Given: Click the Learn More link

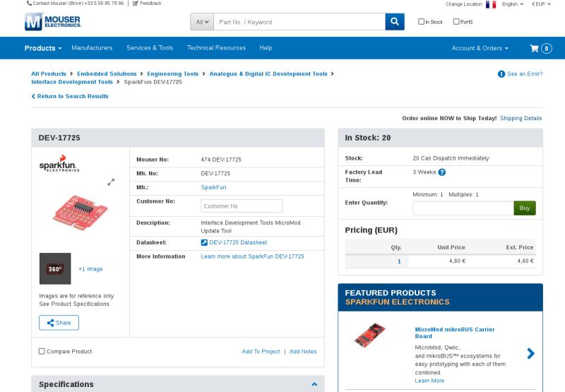Looking at the screenshot, I should click(x=429, y=381).
